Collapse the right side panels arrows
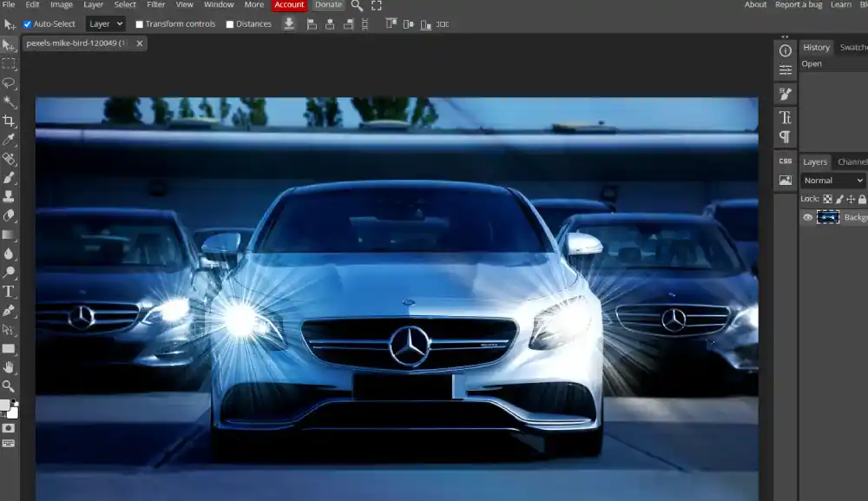 (x=785, y=36)
